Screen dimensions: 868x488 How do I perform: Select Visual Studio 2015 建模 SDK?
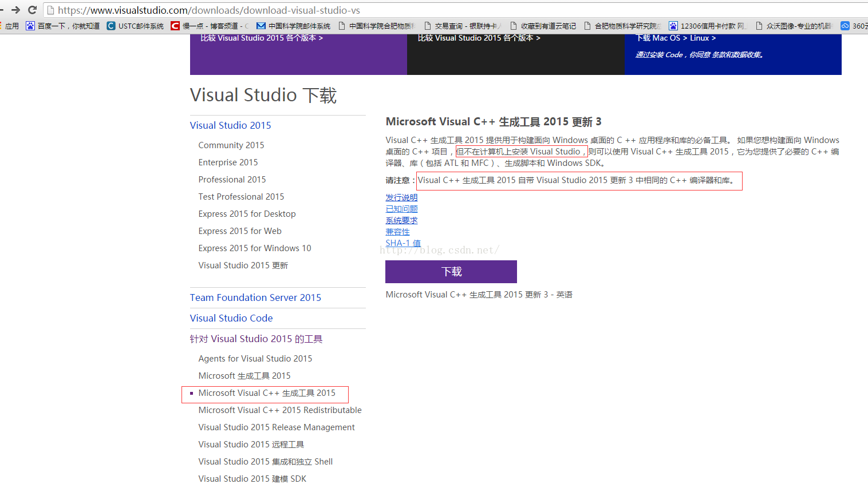point(252,479)
